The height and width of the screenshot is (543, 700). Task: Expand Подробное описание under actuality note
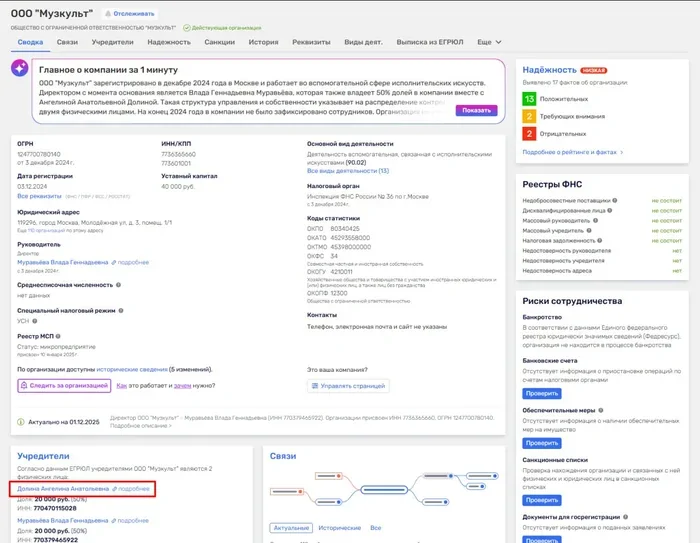(140, 426)
